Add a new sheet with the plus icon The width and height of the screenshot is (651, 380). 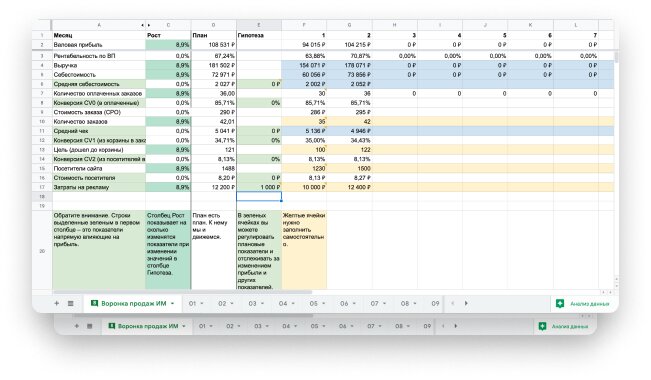click(56, 304)
